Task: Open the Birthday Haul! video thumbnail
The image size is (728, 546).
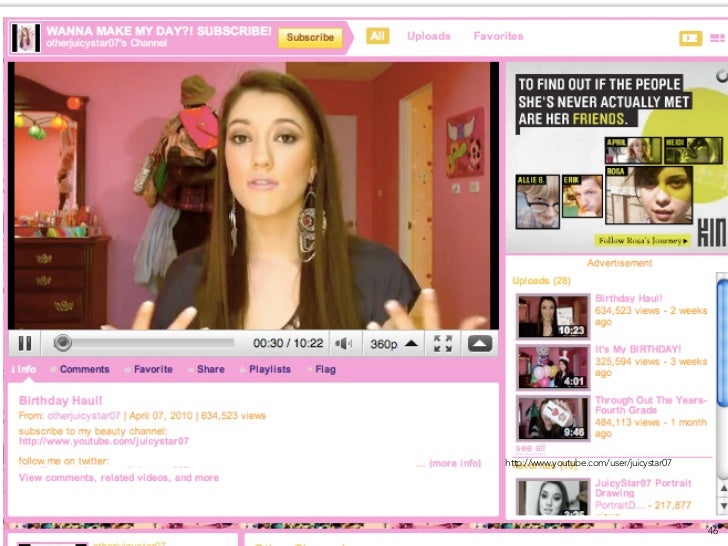Action: click(552, 317)
